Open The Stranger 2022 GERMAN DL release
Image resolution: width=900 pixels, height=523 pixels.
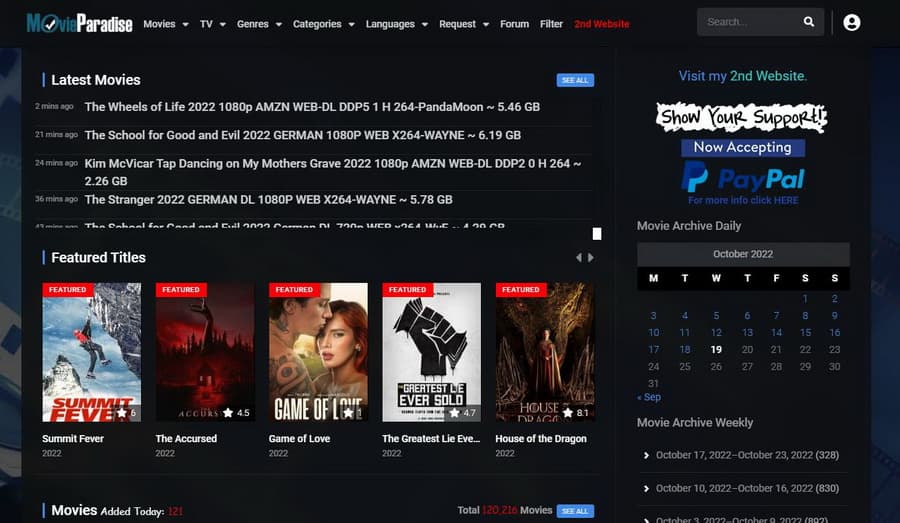[x=269, y=200]
